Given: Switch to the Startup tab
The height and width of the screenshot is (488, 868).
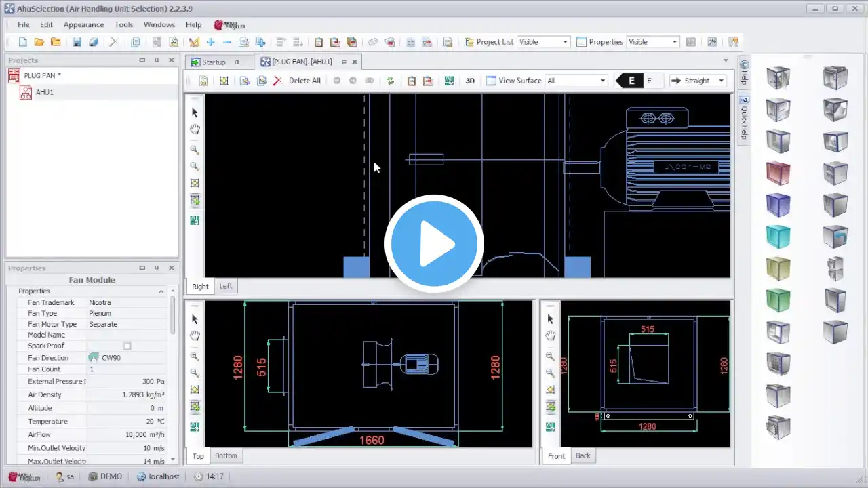Looking at the screenshot, I should pos(214,62).
